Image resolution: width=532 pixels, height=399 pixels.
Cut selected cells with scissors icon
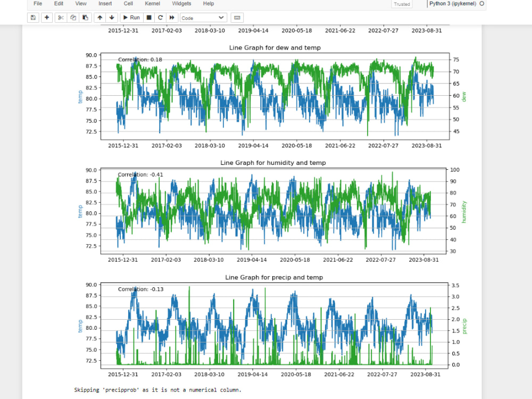click(x=61, y=18)
